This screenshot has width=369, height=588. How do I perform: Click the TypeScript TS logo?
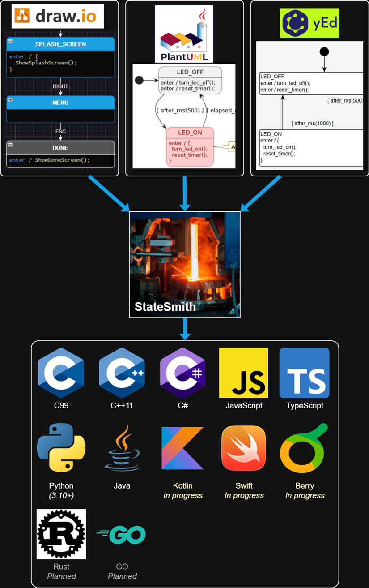[x=305, y=373]
